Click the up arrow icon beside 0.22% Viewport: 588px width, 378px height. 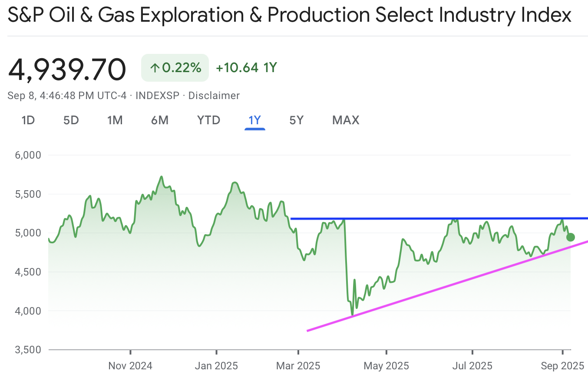(155, 68)
